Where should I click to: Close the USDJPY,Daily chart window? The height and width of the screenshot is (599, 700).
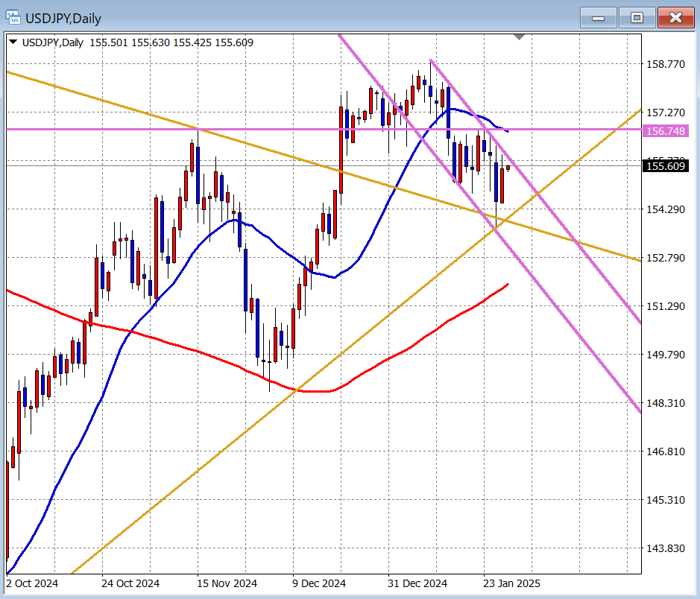pos(675,17)
